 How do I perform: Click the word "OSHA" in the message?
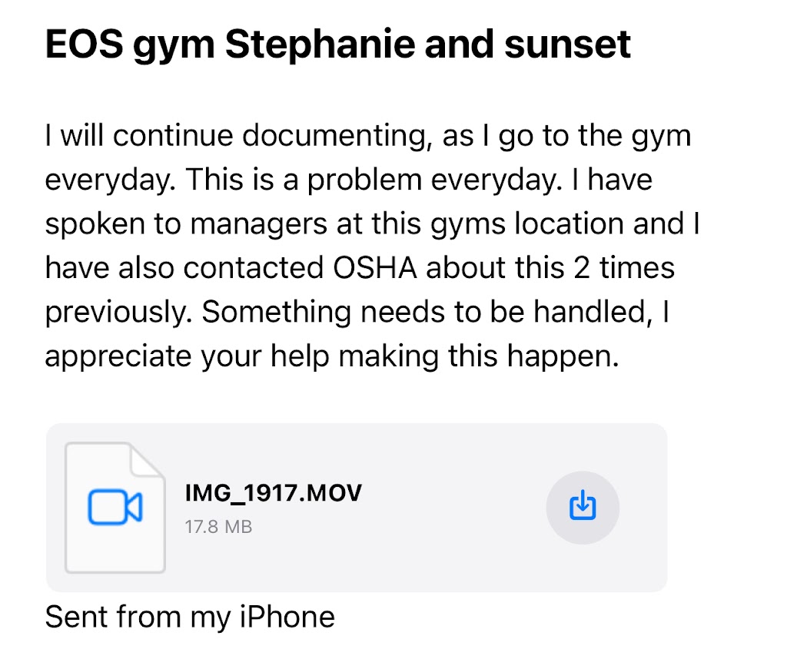(457, 268)
